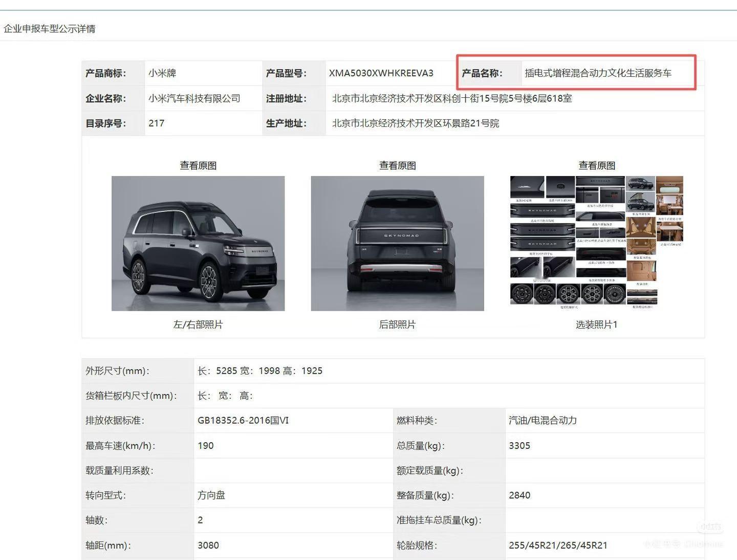Select steering type 方向盘
737x560 pixels.
(211, 495)
